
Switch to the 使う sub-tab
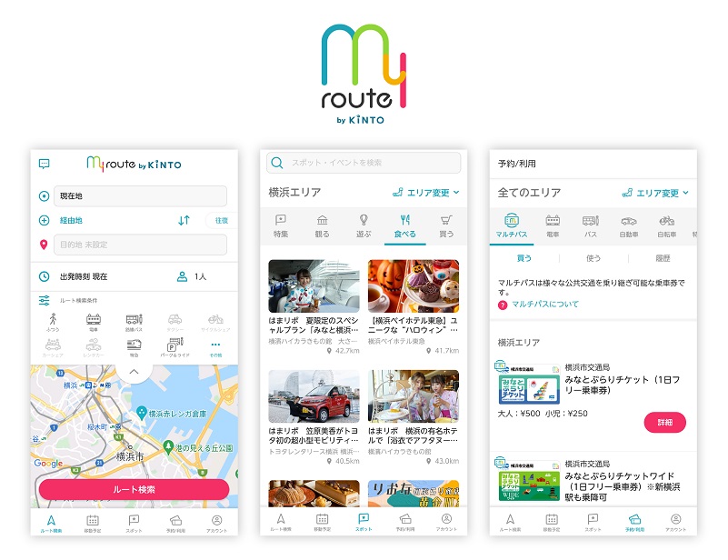(x=593, y=258)
